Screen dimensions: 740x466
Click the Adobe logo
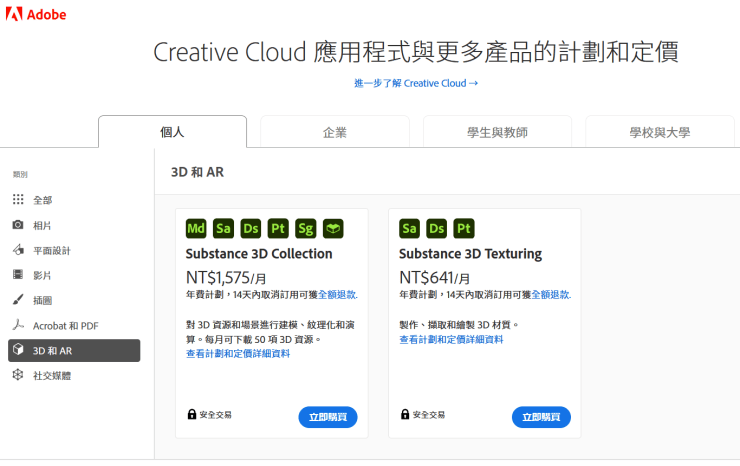tap(36, 14)
